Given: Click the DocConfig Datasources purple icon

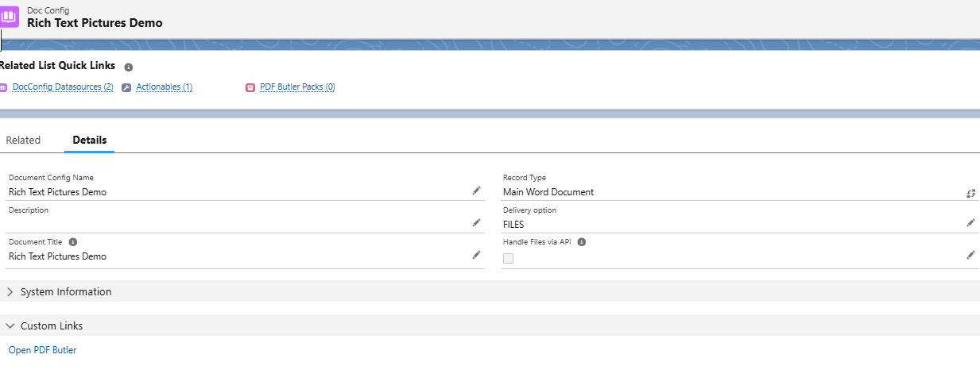Looking at the screenshot, I should (x=3, y=87).
